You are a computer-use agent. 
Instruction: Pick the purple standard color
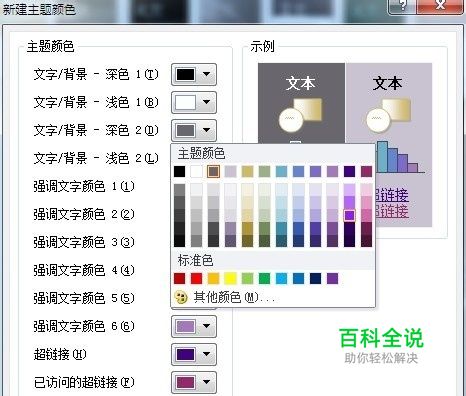pos(332,278)
